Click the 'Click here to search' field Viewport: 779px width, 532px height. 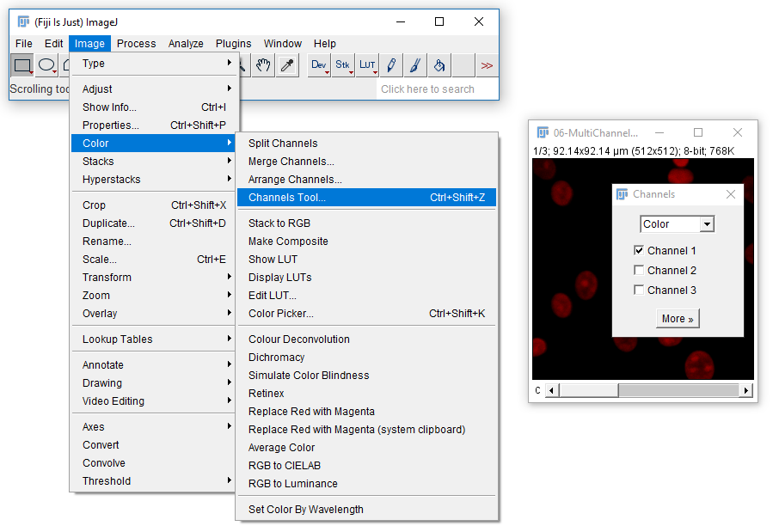click(438, 89)
